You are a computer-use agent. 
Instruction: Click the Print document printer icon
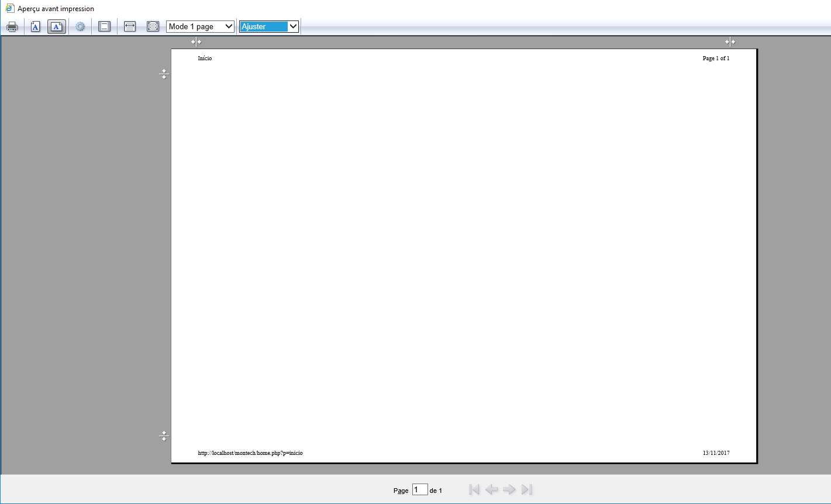(x=12, y=26)
